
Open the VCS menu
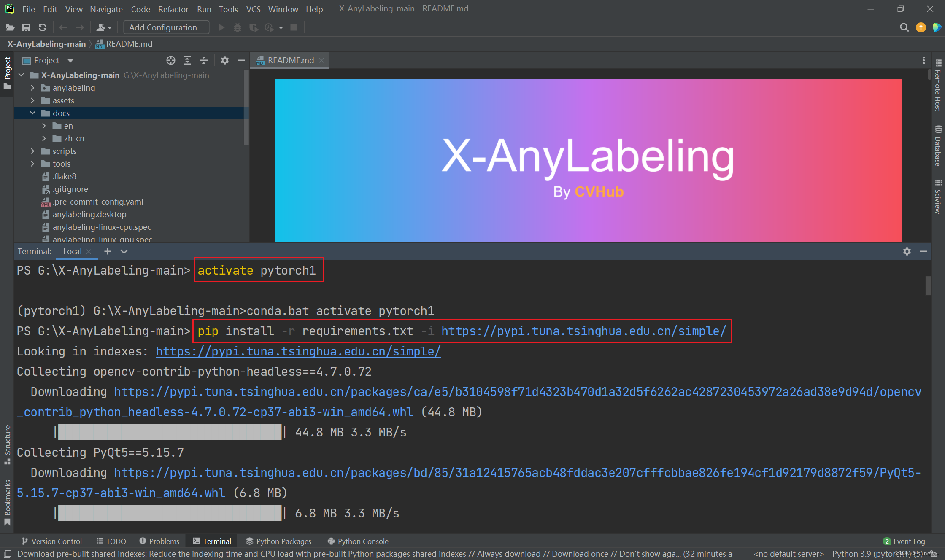click(253, 9)
